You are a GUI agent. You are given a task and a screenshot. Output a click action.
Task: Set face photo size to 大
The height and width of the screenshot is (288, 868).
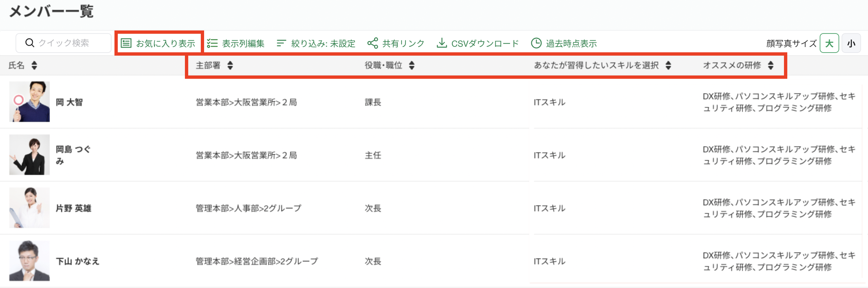[829, 43]
